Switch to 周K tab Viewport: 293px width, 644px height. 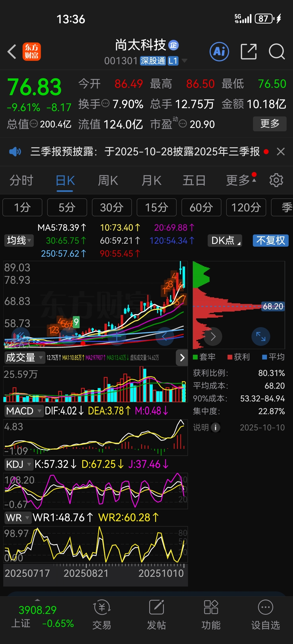pos(108,180)
